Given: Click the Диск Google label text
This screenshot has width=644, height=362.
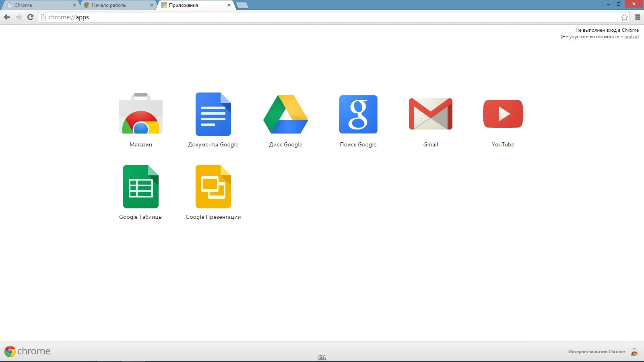Looking at the screenshot, I should (286, 144).
